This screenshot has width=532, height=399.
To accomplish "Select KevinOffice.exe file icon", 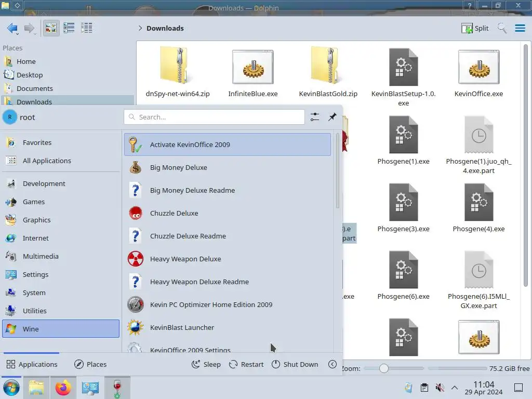I will pos(478,67).
